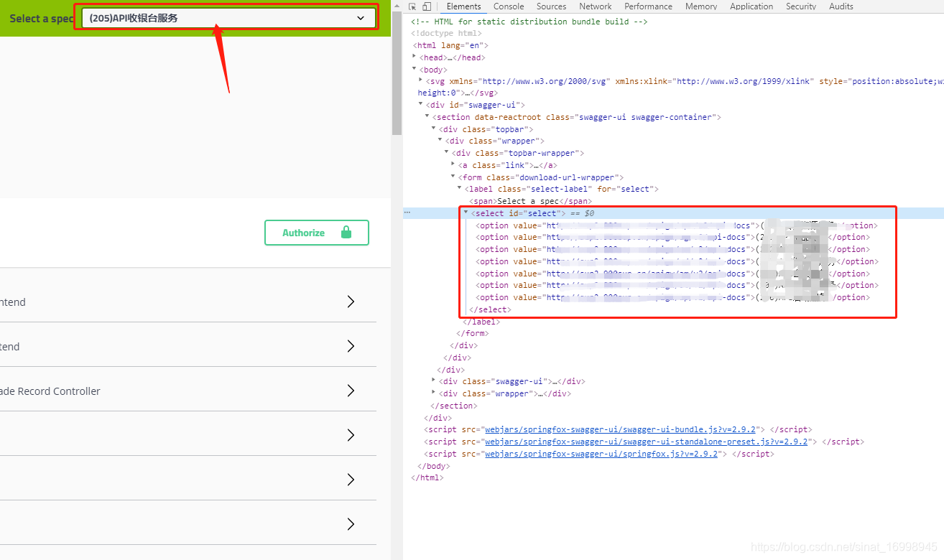
Task: Expand the head element node
Action: (415, 57)
